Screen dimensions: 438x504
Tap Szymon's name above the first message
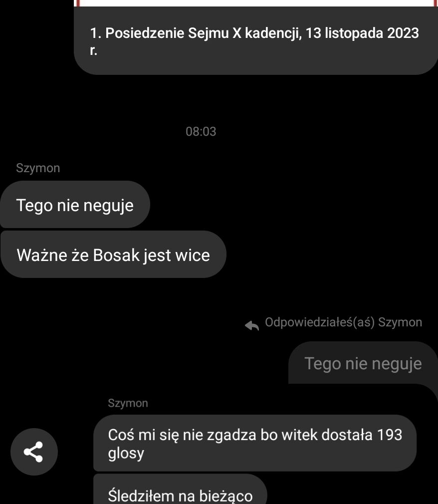click(x=38, y=168)
